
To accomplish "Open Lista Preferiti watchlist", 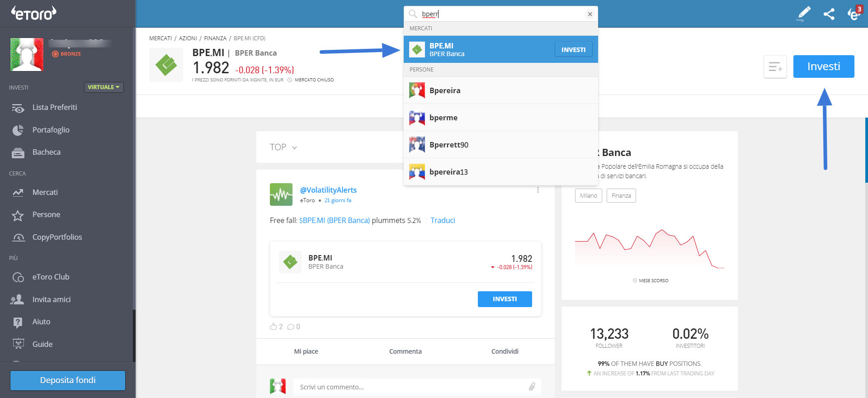I will pyautogui.click(x=55, y=107).
